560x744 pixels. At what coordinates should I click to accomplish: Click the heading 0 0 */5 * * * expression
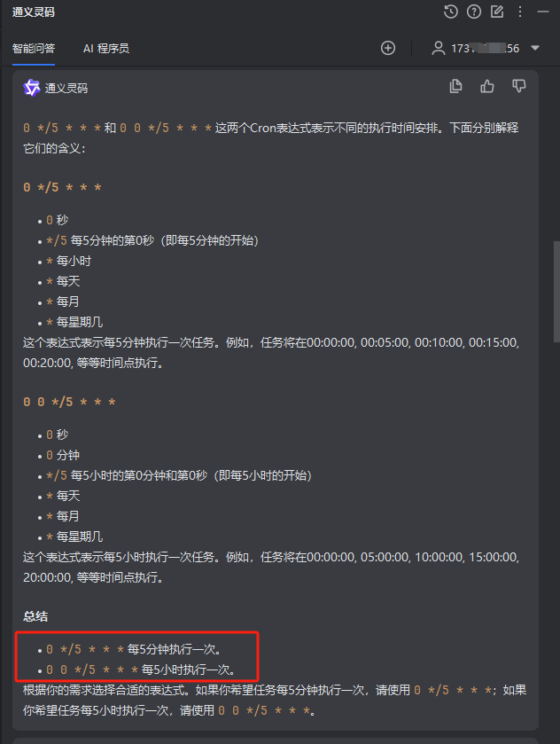(70, 402)
